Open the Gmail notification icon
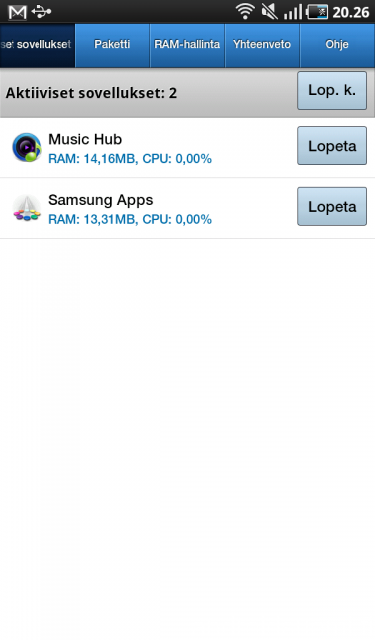The image size is (375, 640). tap(18, 12)
